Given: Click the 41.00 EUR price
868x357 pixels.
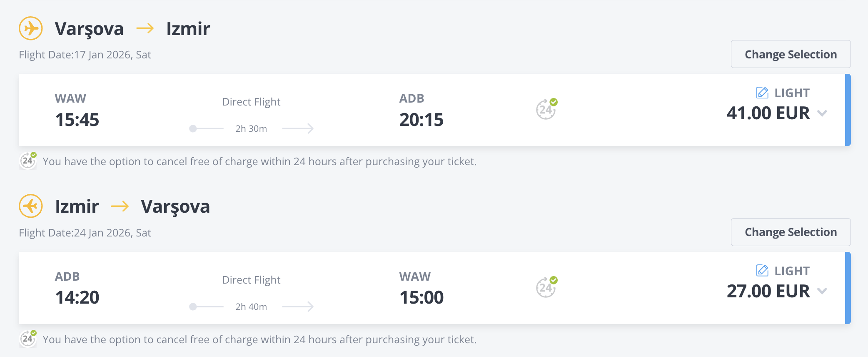Looking at the screenshot, I should pos(768,113).
